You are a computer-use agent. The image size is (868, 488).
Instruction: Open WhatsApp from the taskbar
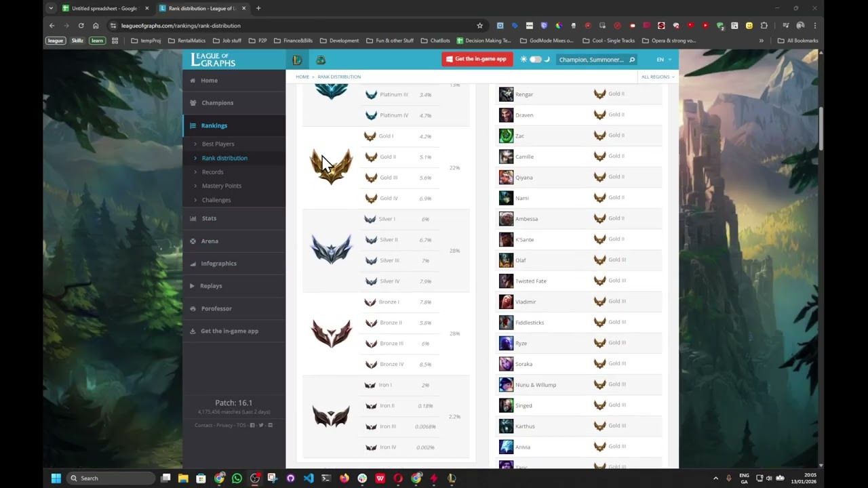pos(237,478)
